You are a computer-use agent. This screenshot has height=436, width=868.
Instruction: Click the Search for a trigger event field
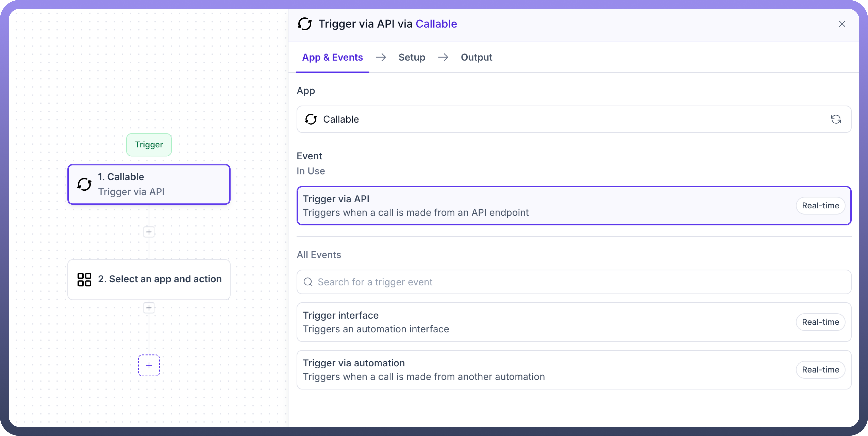click(573, 282)
